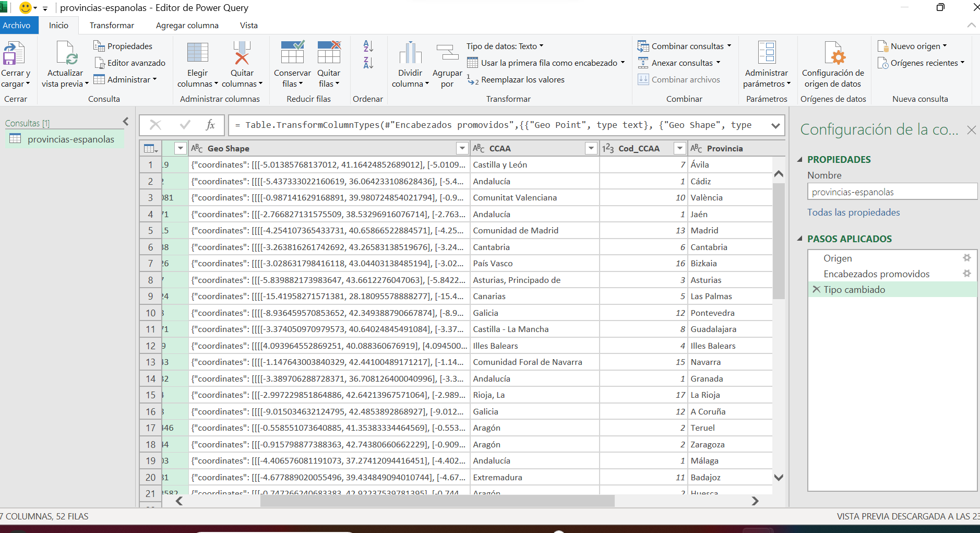Open filter dropdown for CCAA column
The width and height of the screenshot is (980, 533).
[x=591, y=148]
